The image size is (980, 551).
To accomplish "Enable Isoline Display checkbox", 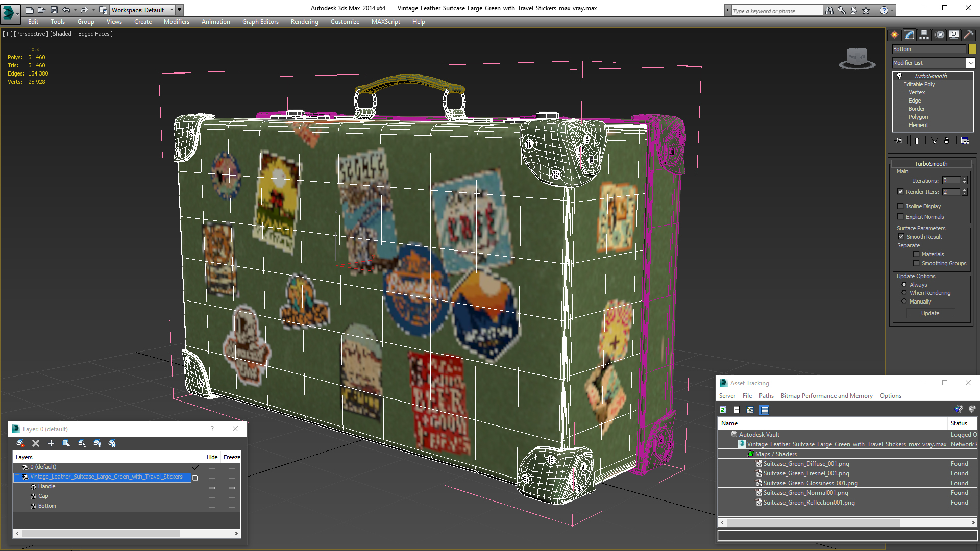I will click(x=900, y=206).
